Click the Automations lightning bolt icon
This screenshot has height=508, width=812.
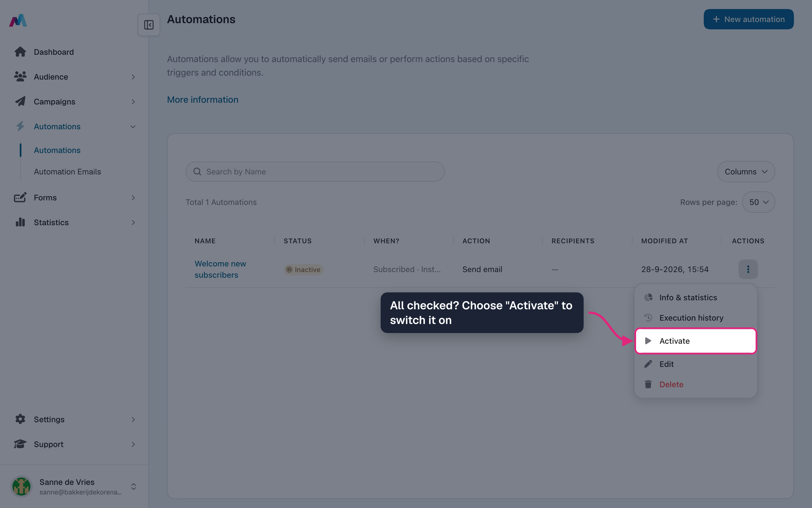coord(20,126)
